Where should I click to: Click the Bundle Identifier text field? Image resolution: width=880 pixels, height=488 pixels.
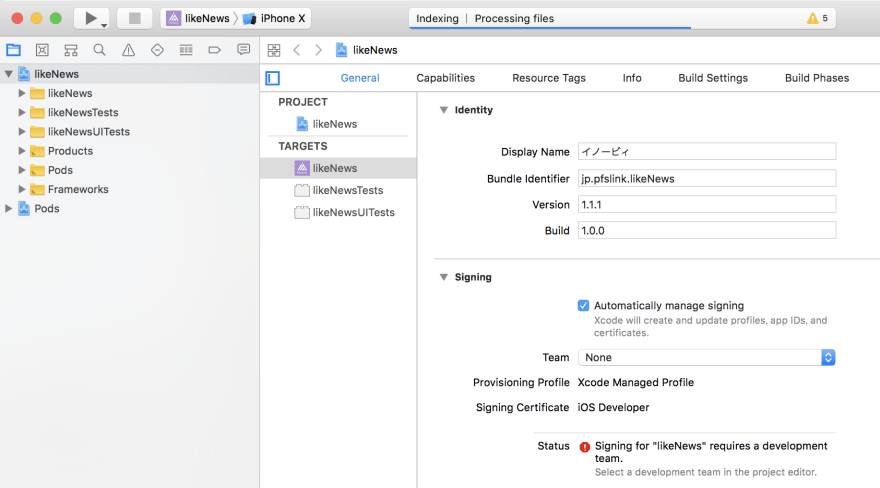click(x=707, y=178)
